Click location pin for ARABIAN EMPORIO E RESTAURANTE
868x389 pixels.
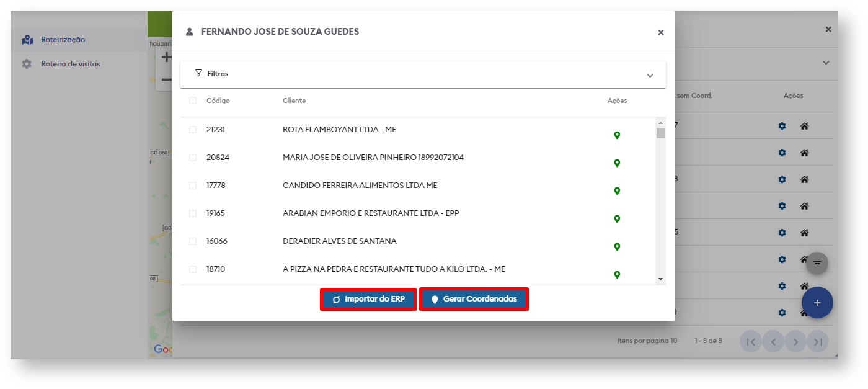[x=617, y=219]
